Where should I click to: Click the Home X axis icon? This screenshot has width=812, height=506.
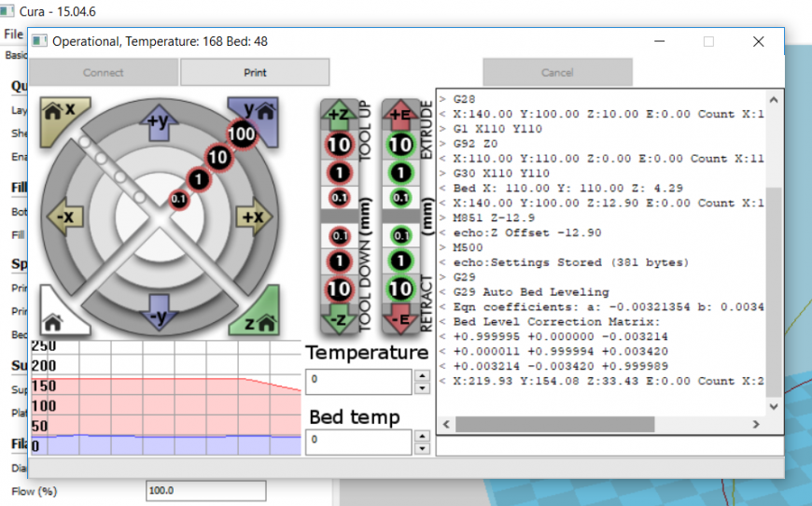63,113
